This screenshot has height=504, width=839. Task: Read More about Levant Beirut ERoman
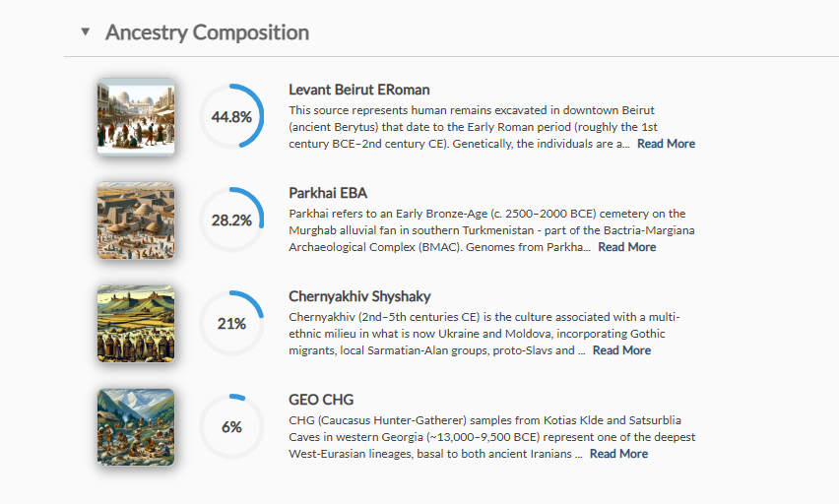click(x=666, y=144)
